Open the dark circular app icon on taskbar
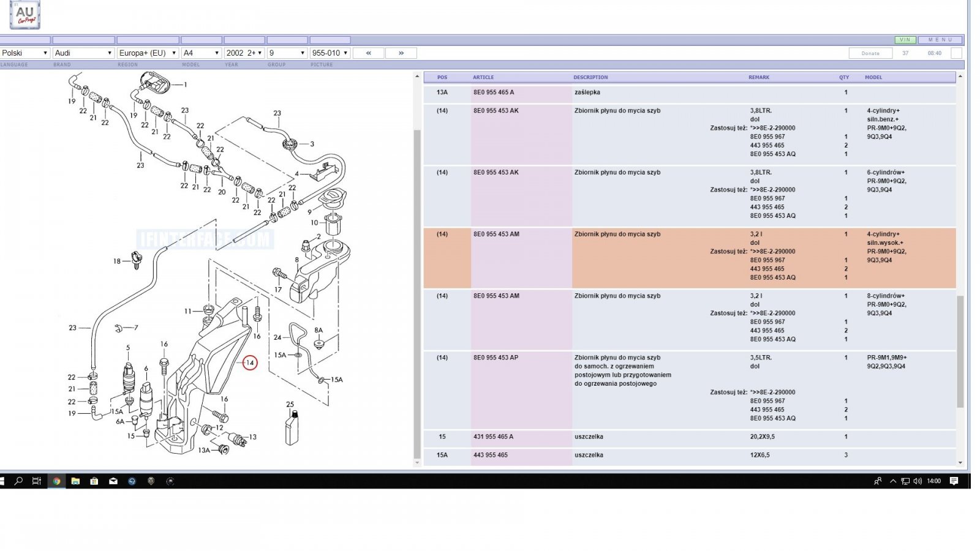 (x=170, y=481)
